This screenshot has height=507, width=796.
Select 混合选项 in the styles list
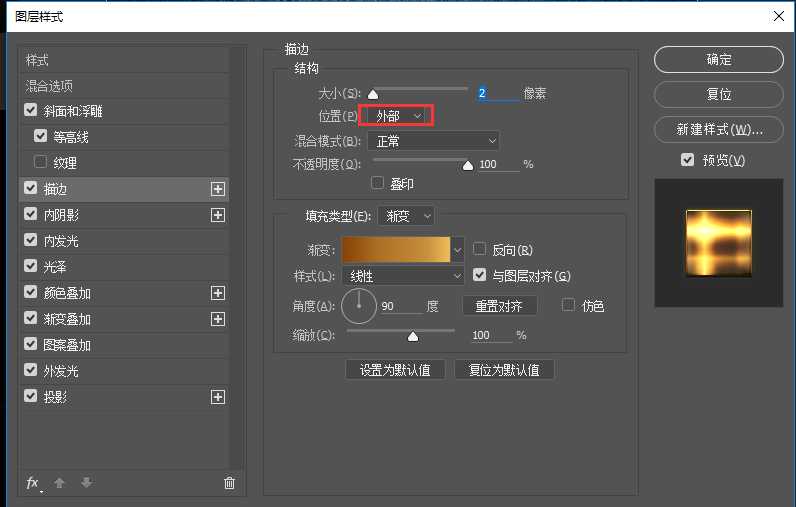click(x=50, y=86)
